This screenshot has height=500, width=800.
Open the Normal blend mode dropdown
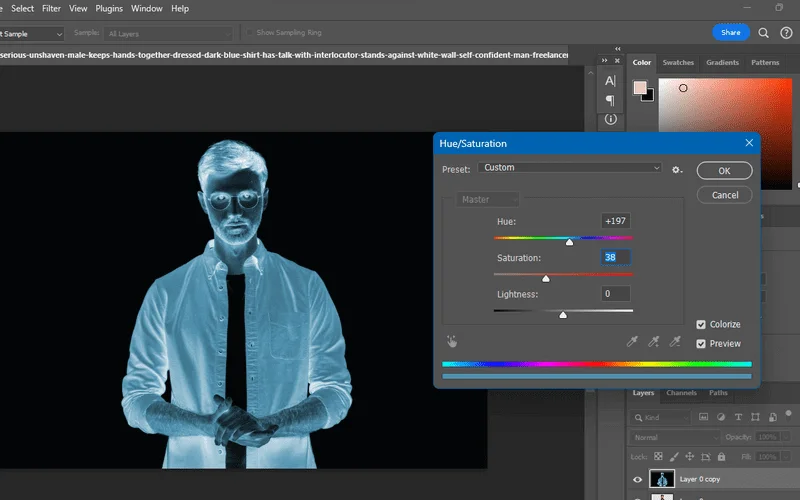click(x=675, y=437)
